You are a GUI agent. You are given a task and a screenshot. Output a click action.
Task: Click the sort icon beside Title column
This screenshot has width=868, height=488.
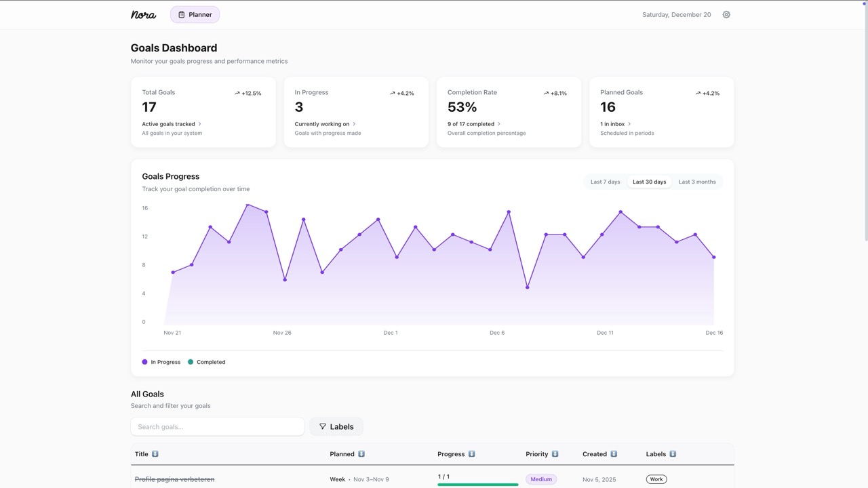pyautogui.click(x=155, y=454)
